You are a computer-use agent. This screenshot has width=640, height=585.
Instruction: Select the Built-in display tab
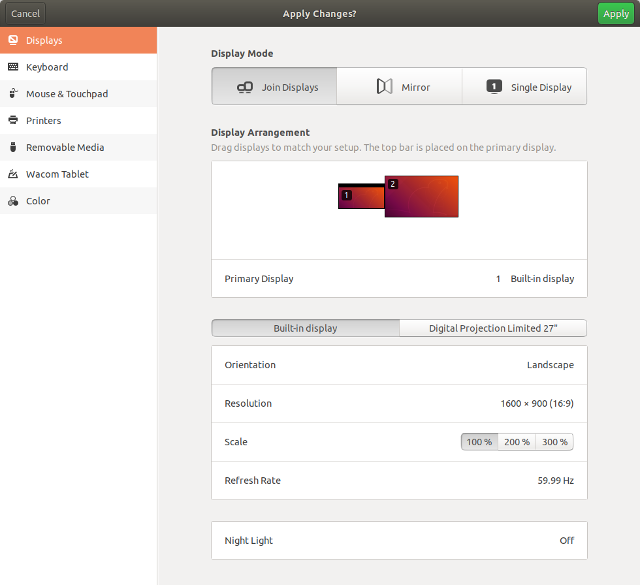(x=305, y=328)
